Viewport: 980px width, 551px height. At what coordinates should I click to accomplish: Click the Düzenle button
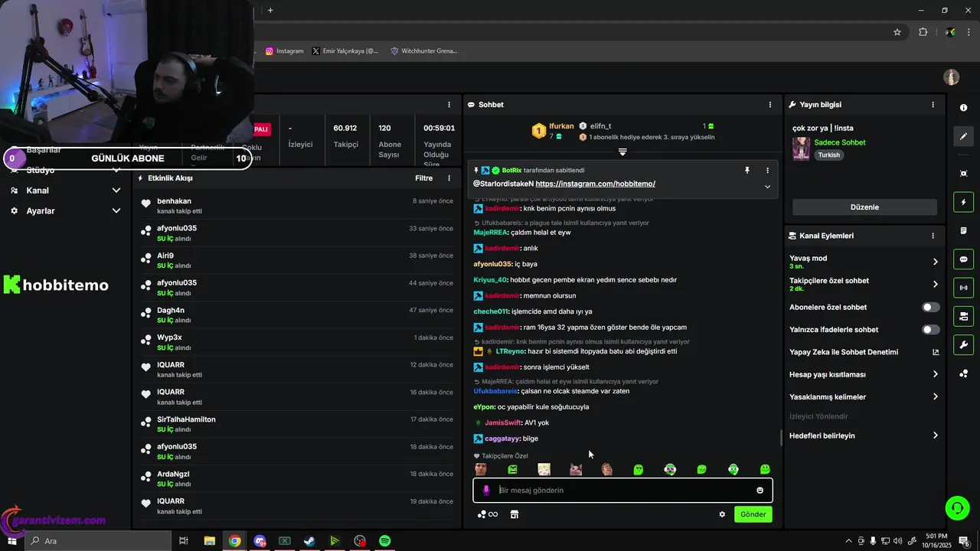(x=864, y=207)
